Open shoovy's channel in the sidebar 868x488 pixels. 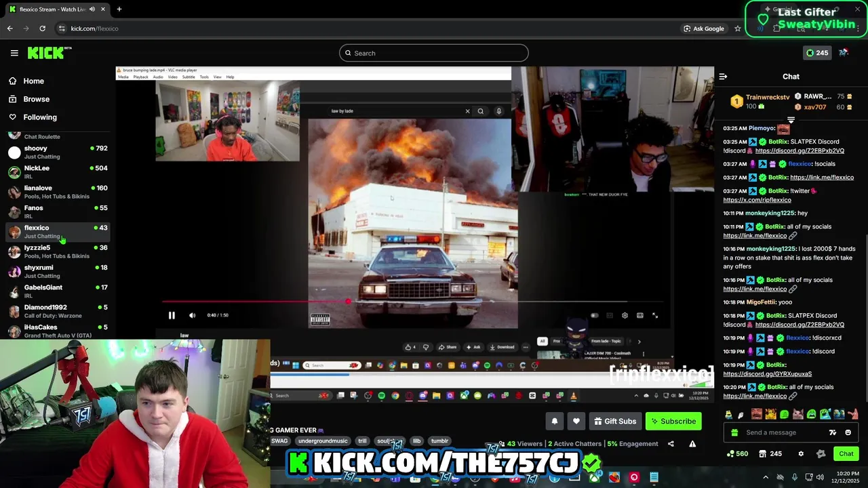[58, 152]
